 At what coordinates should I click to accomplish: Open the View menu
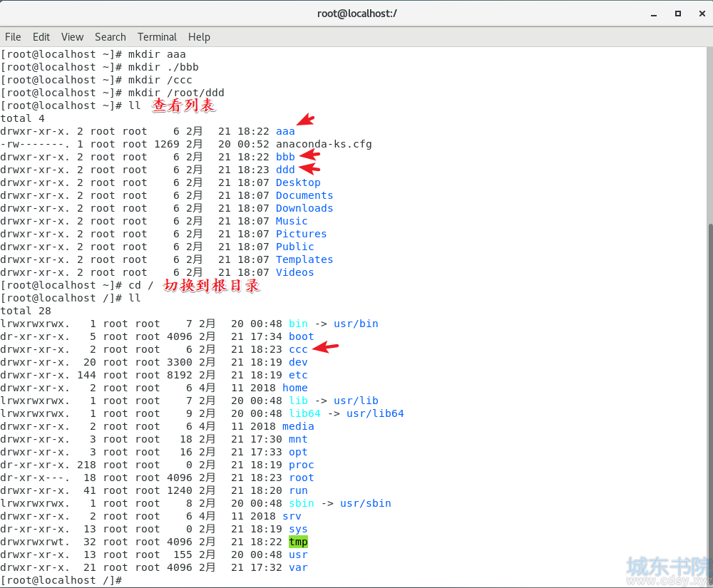pos(72,37)
